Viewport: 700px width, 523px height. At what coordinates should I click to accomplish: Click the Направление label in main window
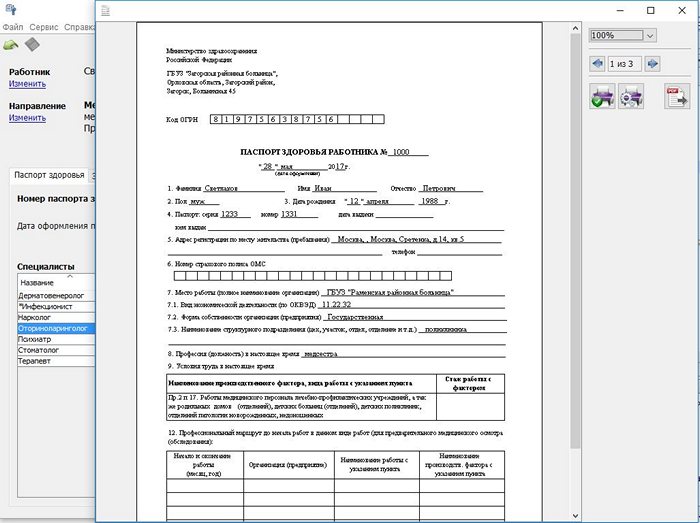tap(38, 106)
